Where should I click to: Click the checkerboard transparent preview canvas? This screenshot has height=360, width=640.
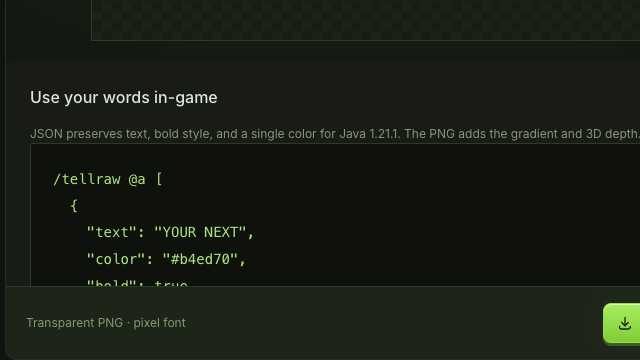point(365,20)
